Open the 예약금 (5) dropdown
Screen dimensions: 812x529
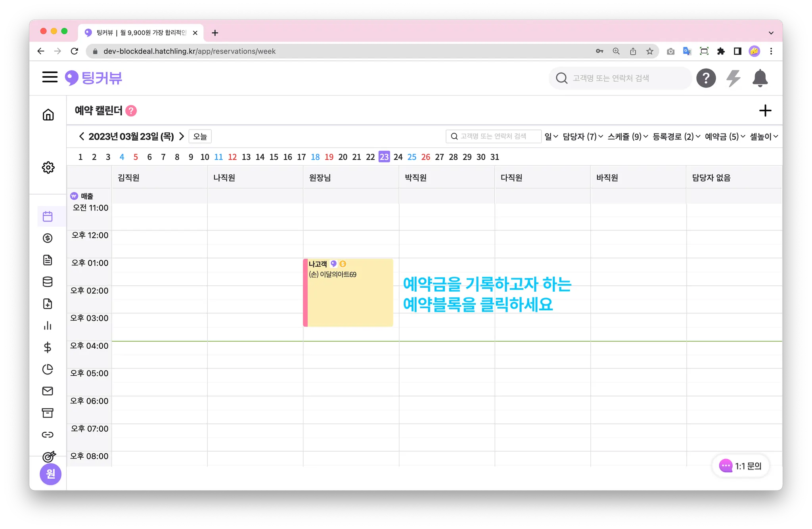(725, 137)
